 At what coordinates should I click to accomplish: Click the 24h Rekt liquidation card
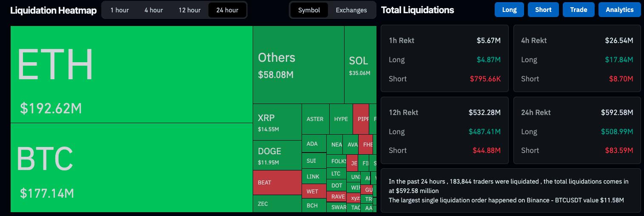point(577,130)
